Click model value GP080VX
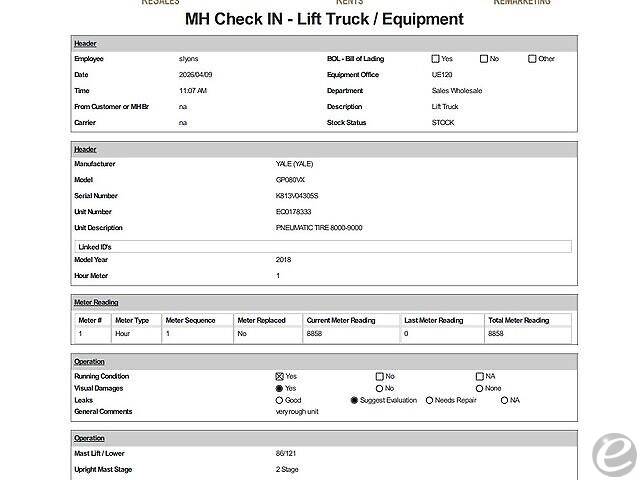 290,180
